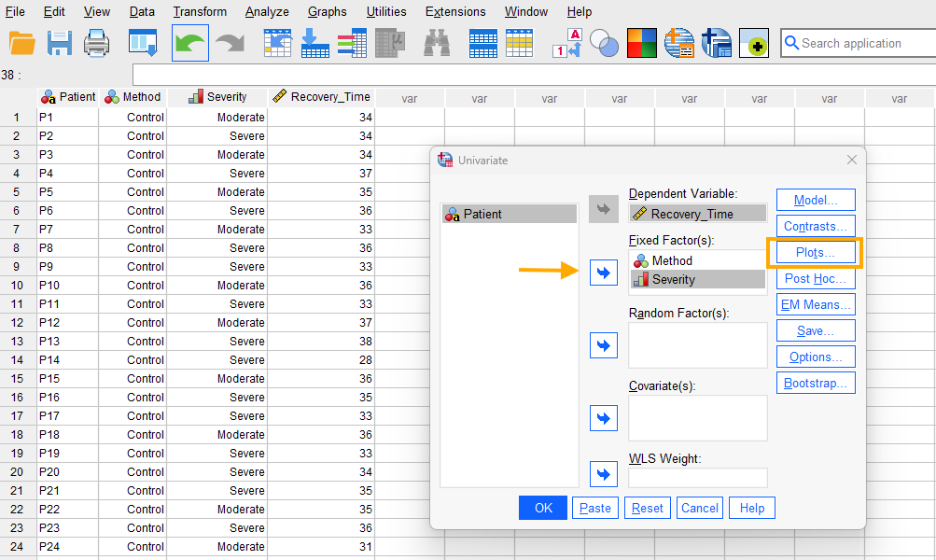
Task: Select the Show All Variables icon
Action: pyautogui.click(x=641, y=43)
